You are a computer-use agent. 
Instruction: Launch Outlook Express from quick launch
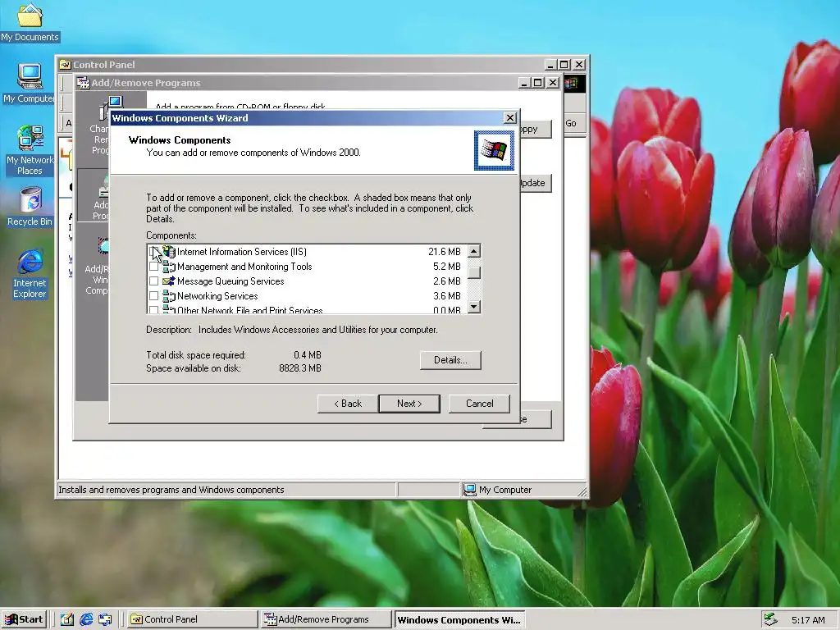click(105, 619)
